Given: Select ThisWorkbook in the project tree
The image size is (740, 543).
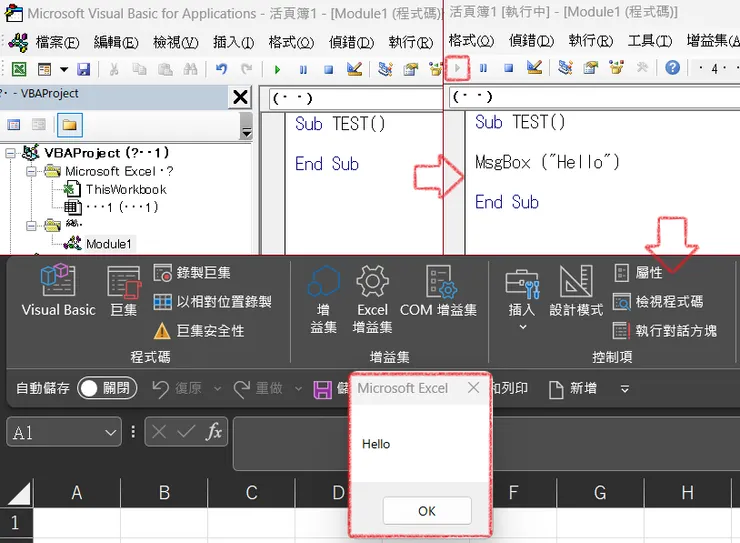Looking at the screenshot, I should [126, 190].
